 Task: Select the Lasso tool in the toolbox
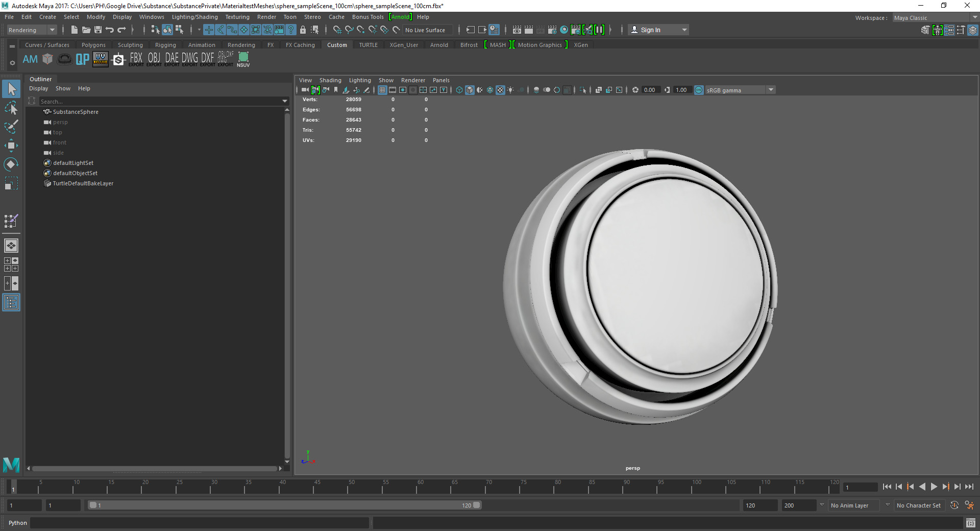(x=11, y=108)
